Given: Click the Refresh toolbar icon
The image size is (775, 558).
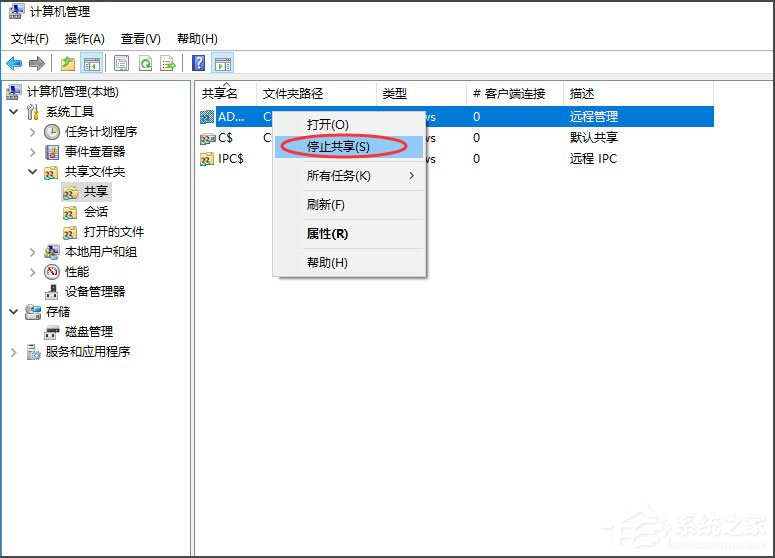Looking at the screenshot, I should coord(145,63).
